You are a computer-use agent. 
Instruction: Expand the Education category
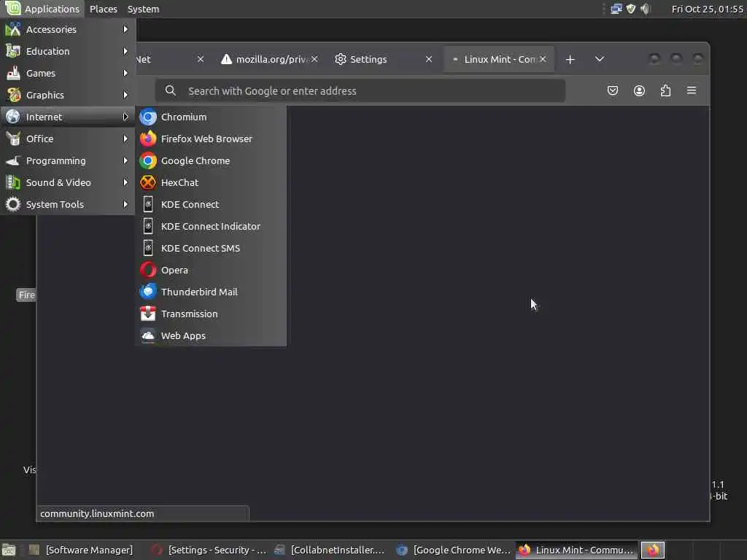click(x=68, y=51)
